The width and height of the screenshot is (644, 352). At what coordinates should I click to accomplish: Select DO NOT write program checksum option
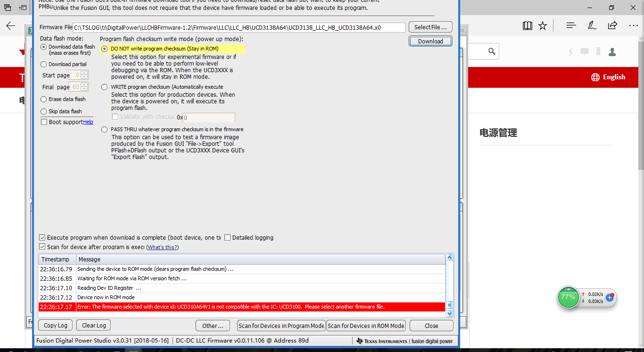coord(105,49)
